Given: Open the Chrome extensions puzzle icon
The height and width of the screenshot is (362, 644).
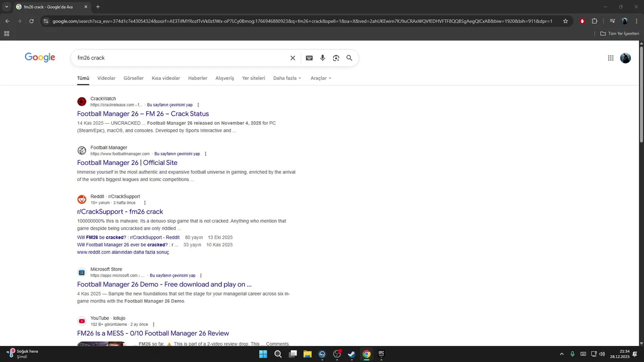Looking at the screenshot, I should point(595,21).
